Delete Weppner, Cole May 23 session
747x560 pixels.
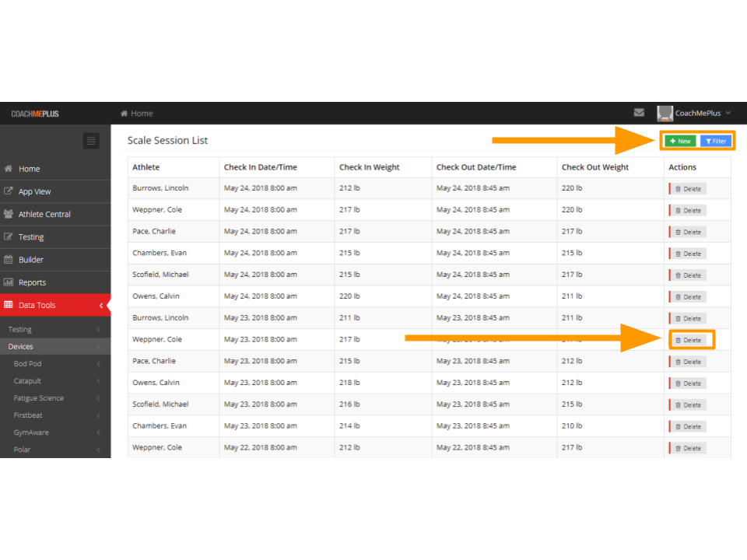[690, 340]
